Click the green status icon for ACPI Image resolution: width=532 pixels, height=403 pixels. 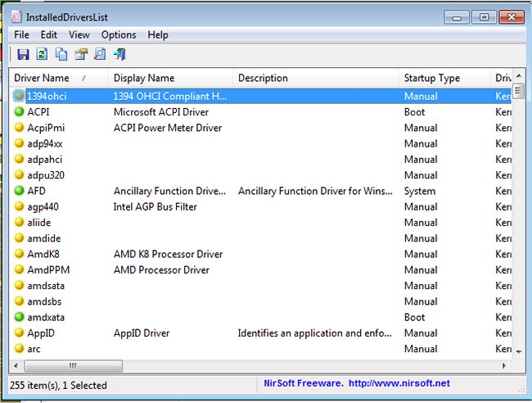coord(19,111)
